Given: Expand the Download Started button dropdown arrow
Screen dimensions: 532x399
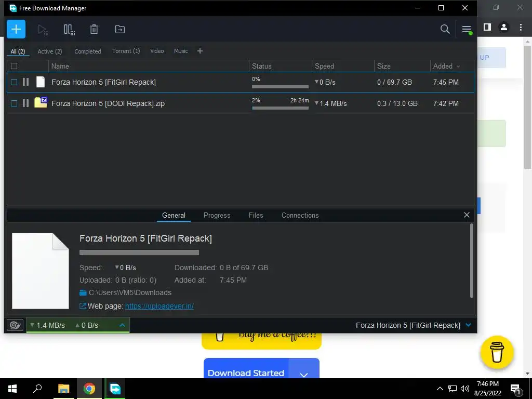Looking at the screenshot, I should [x=304, y=374].
